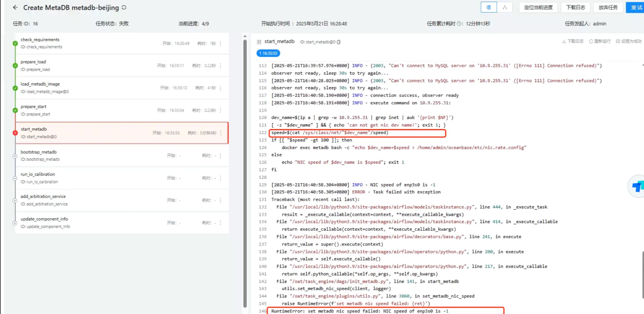Click the help icon next to 任务累计耗时
The height and width of the screenshot is (314, 644).
pos(459,24)
